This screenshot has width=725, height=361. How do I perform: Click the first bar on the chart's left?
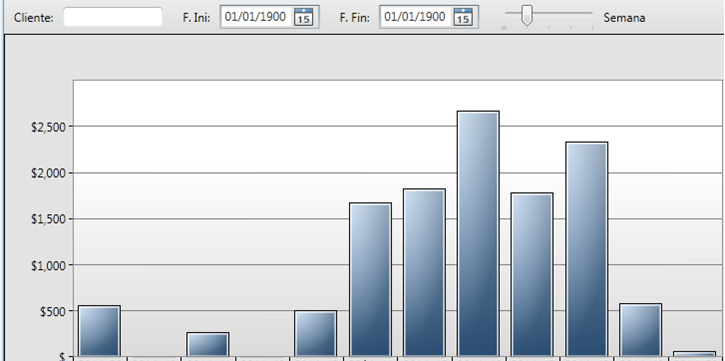coord(99,330)
